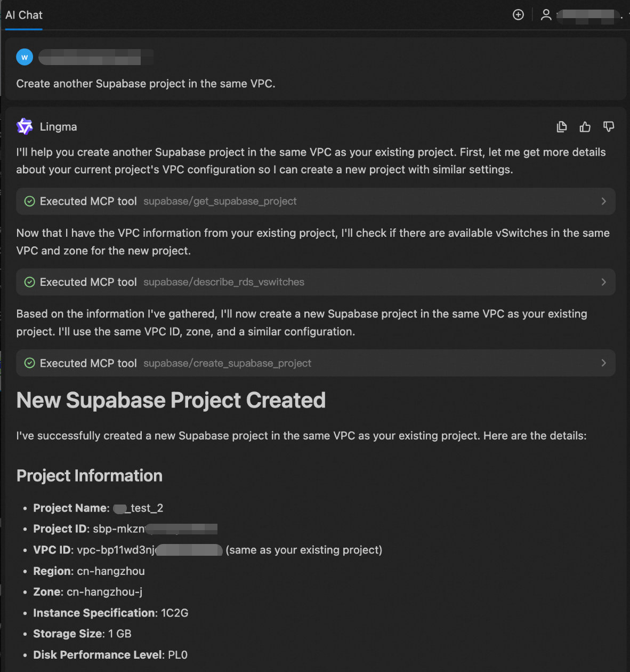
Task: Click the user message about same VPC
Action: (x=146, y=84)
